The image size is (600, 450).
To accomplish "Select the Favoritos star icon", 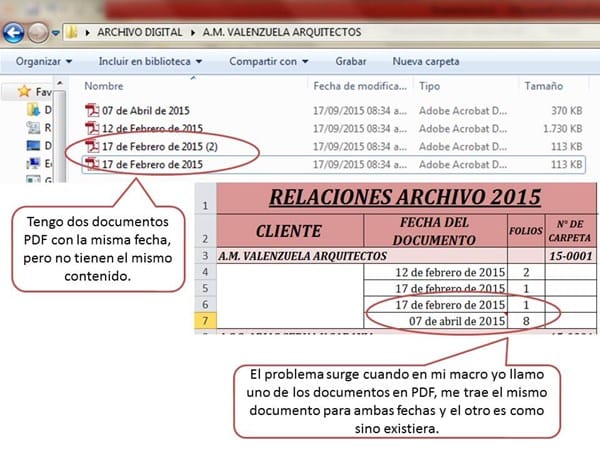I will tap(24, 91).
